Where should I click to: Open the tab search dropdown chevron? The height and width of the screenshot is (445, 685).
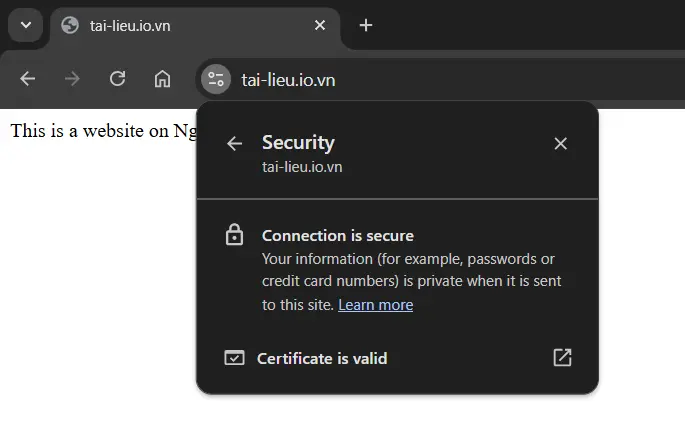(25, 25)
